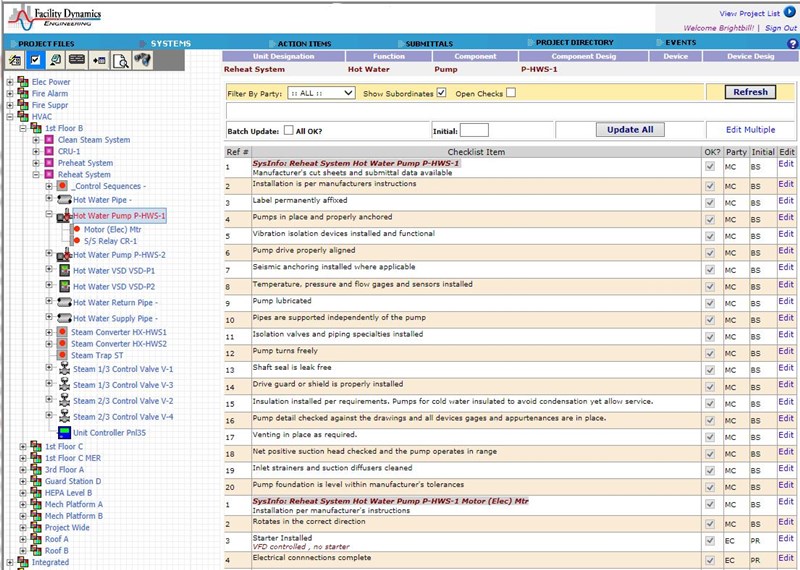800x570 pixels.
Task: Click Edit for Pumps in place and properly anchored
Action: (786, 217)
